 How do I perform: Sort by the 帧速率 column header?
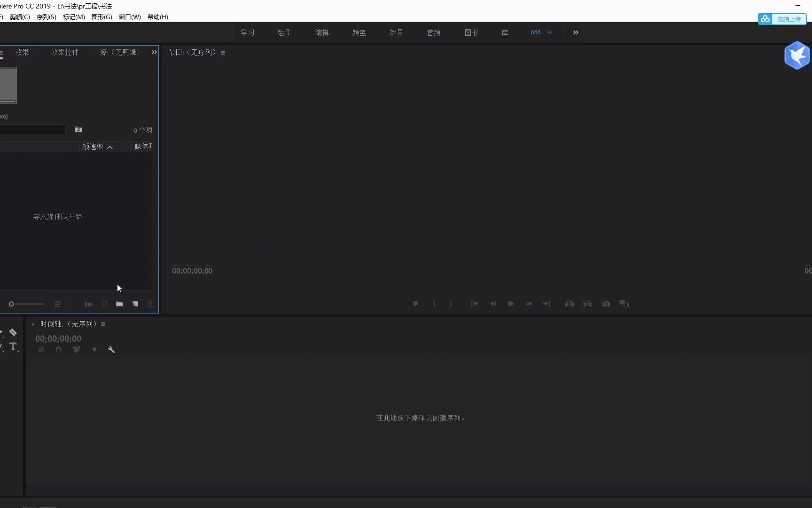[x=93, y=147]
